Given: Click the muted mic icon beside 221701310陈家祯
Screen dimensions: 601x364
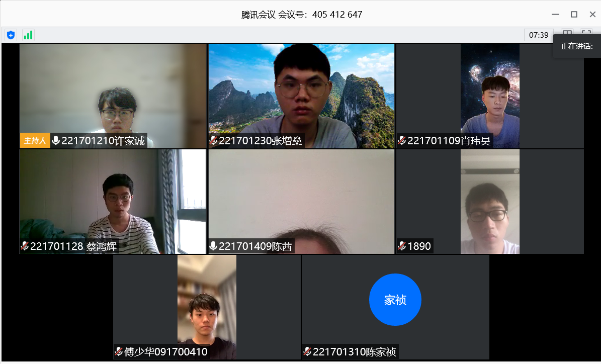Looking at the screenshot, I should (x=307, y=351).
